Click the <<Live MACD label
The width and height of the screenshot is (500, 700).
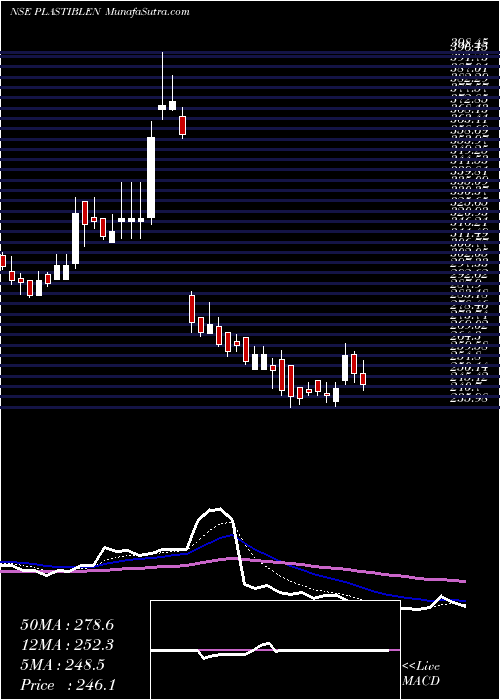point(421,674)
